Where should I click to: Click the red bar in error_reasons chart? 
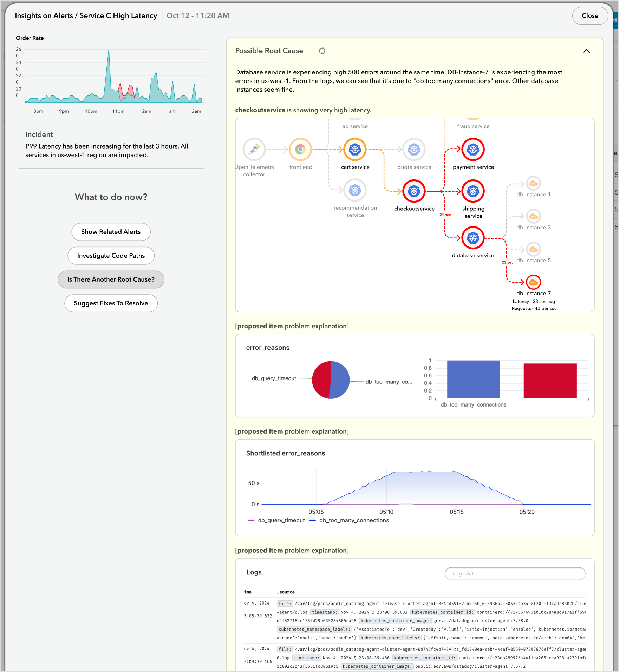550,381
